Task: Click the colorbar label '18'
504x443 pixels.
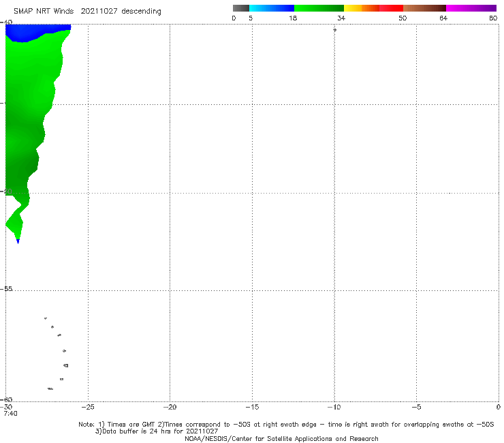Action: point(293,18)
